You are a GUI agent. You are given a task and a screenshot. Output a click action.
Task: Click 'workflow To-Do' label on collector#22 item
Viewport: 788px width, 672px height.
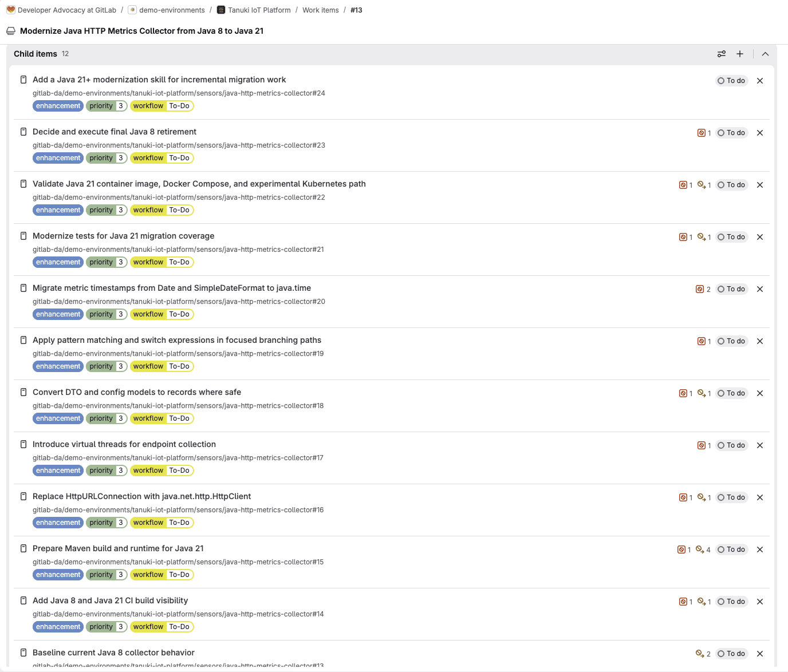162,210
